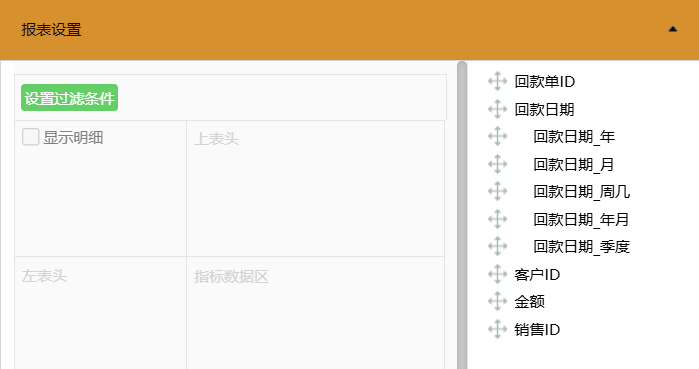Select the 回款日期_年月 sub-field

(x=581, y=219)
